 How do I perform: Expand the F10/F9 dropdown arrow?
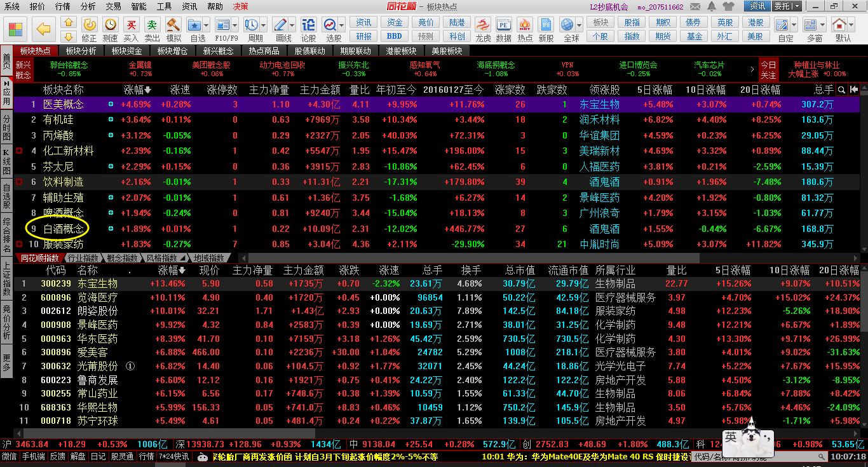[235, 25]
